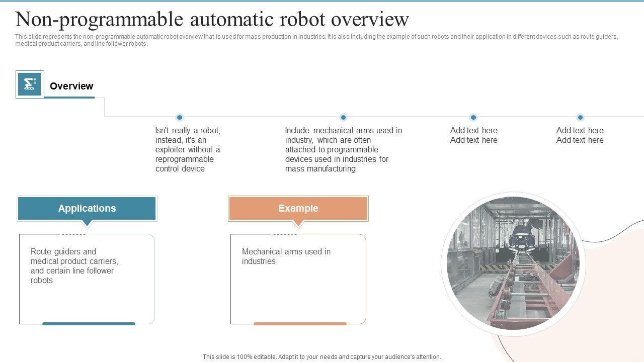Click the circular factory conveyor image

point(513,263)
